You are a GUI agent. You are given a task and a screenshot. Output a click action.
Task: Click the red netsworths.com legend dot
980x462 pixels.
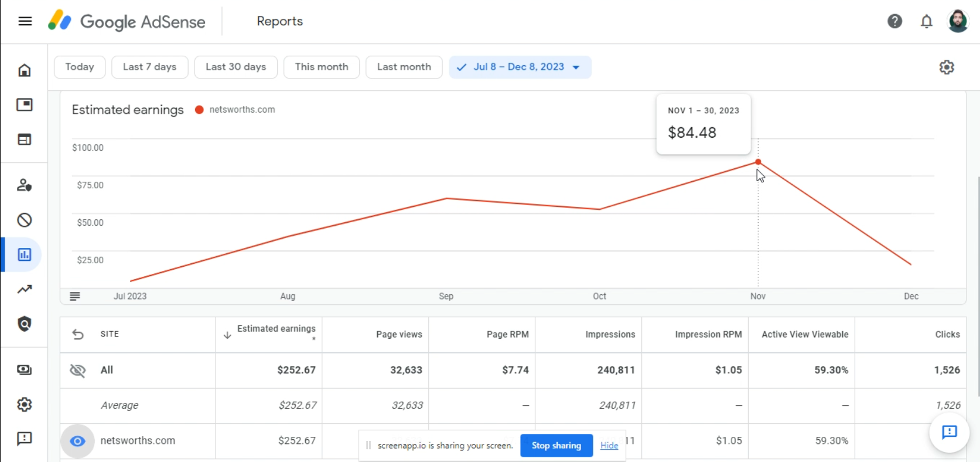point(199,110)
